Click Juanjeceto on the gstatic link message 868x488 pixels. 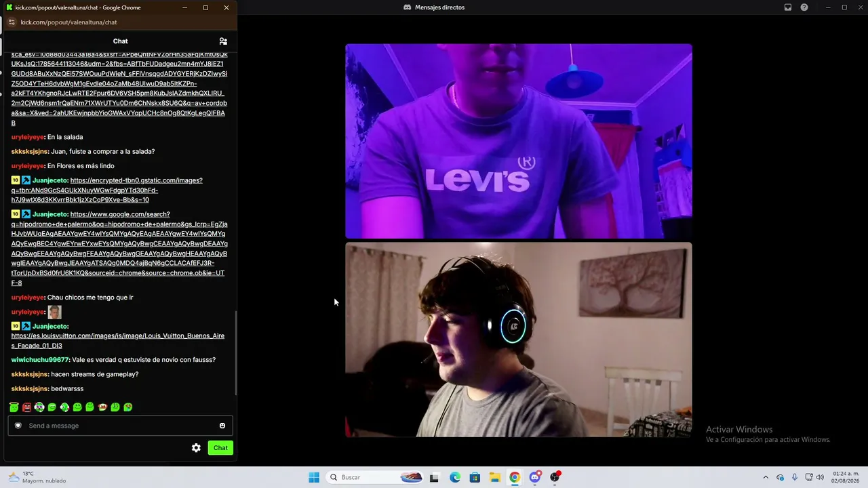click(50, 180)
